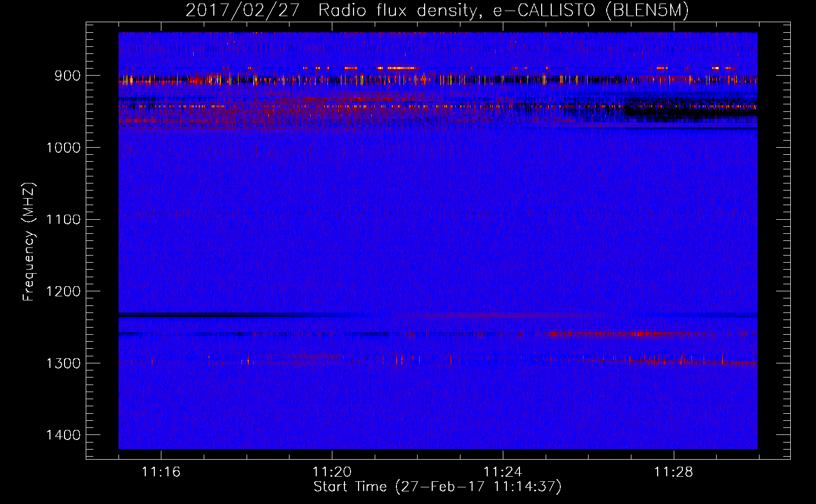Click the 1400 frequency tick label
Image resolution: width=816 pixels, height=504 pixels.
pyautogui.click(x=64, y=435)
